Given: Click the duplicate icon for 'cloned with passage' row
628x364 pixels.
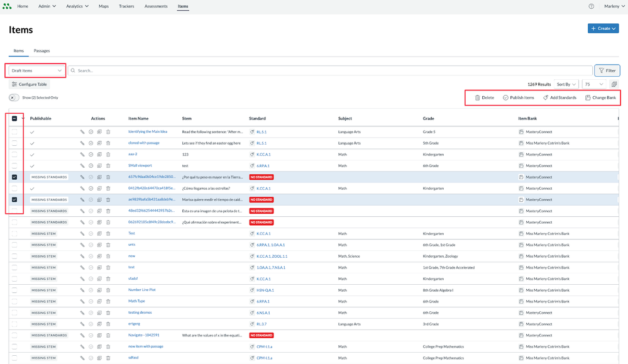Looking at the screenshot, I should (x=99, y=143).
